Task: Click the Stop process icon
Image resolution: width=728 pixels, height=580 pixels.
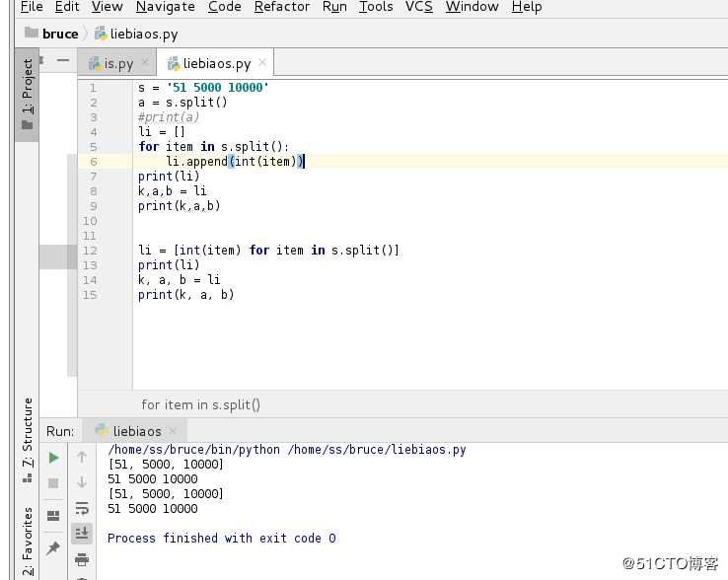Action: (x=53, y=483)
